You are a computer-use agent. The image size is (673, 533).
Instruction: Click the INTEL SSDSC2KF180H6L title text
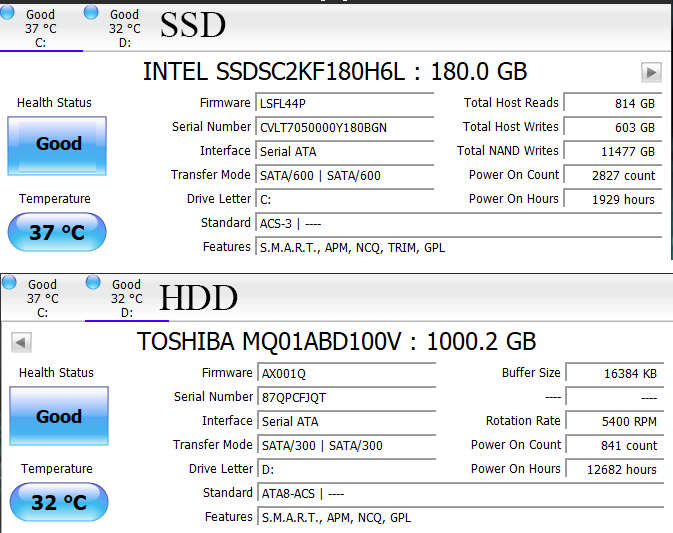[x=335, y=72]
